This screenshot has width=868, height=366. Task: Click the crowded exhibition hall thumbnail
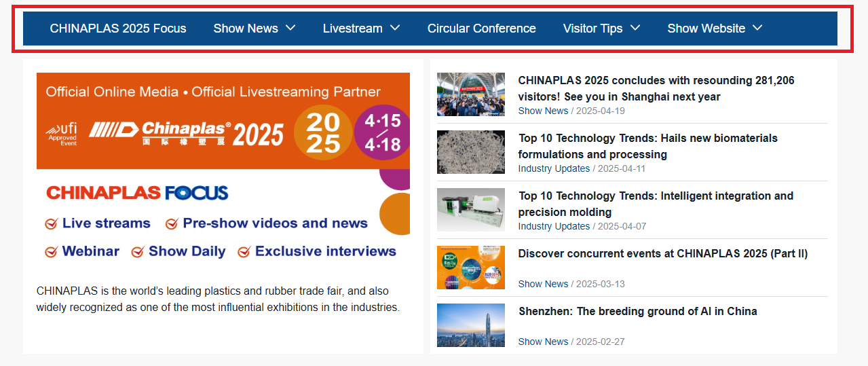tap(470, 94)
